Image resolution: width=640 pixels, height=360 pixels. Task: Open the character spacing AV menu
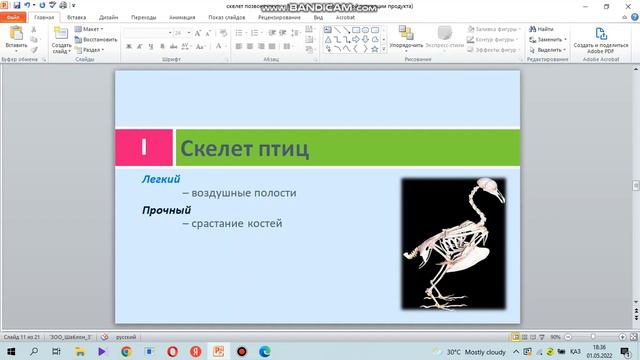coord(185,47)
